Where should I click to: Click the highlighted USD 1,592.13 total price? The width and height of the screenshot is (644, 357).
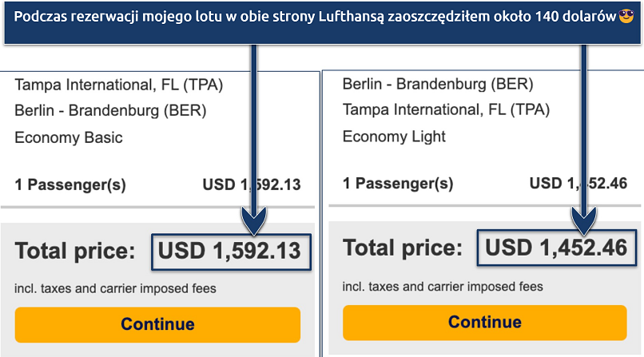(229, 252)
